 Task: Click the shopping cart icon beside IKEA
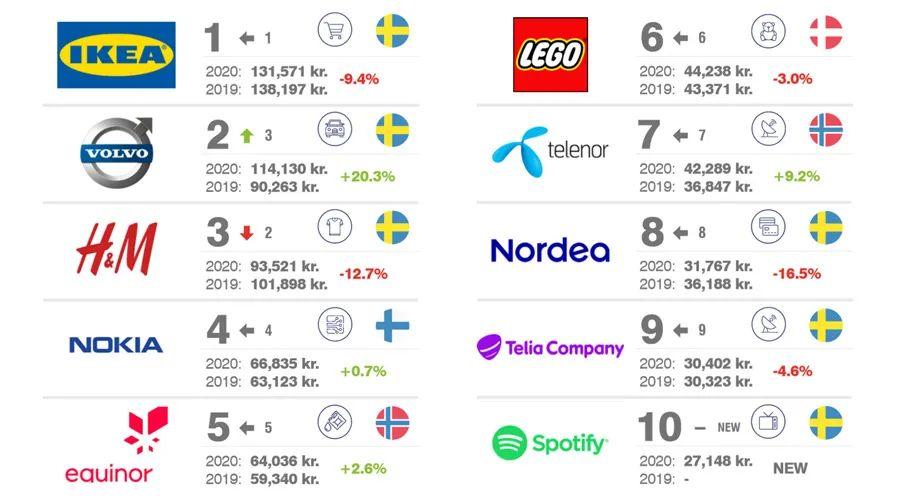point(335,31)
